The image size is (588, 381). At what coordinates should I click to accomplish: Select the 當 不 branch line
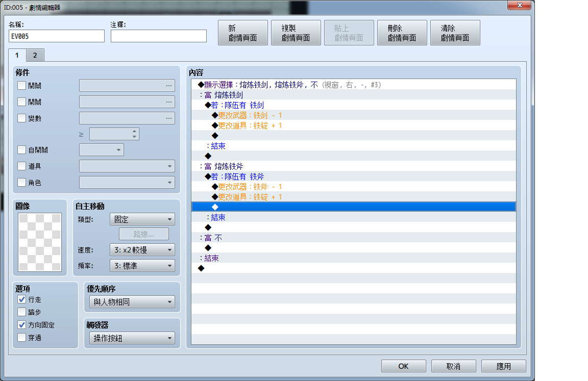(354, 238)
